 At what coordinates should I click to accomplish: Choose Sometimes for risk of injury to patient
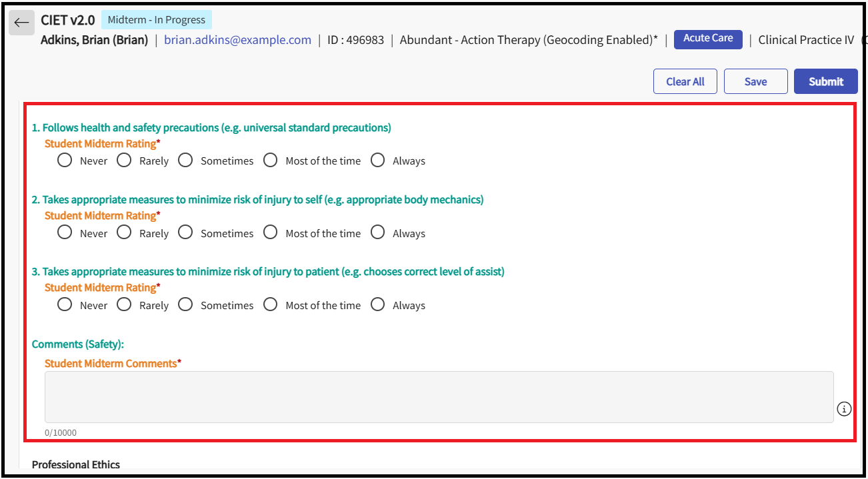pos(185,304)
